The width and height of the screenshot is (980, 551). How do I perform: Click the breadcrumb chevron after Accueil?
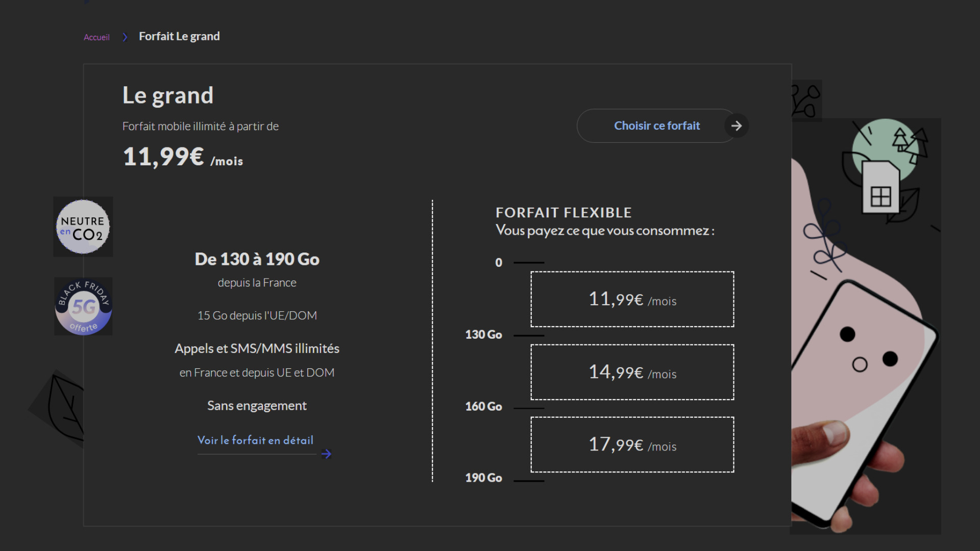point(125,37)
